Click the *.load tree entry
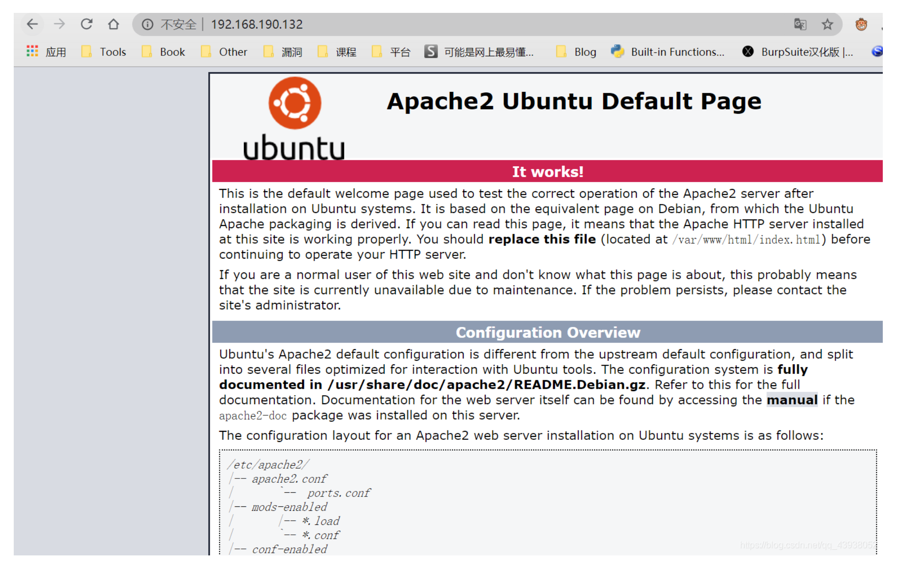 tap(321, 521)
